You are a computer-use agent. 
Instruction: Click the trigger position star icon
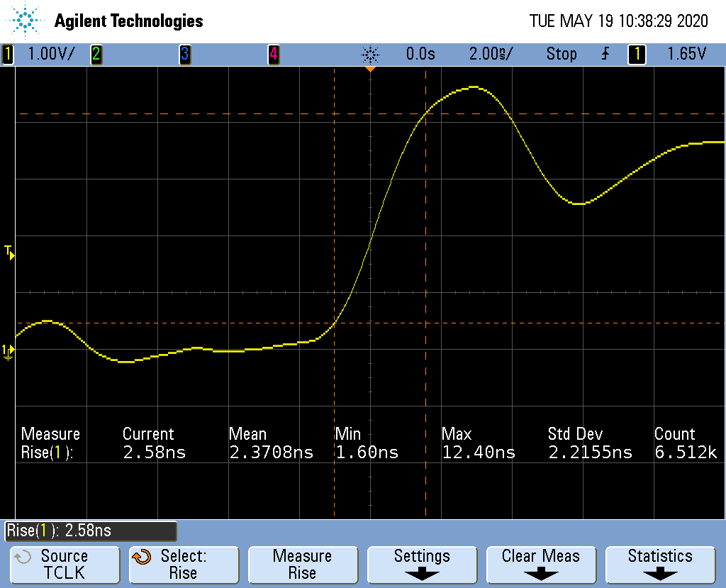(370, 55)
